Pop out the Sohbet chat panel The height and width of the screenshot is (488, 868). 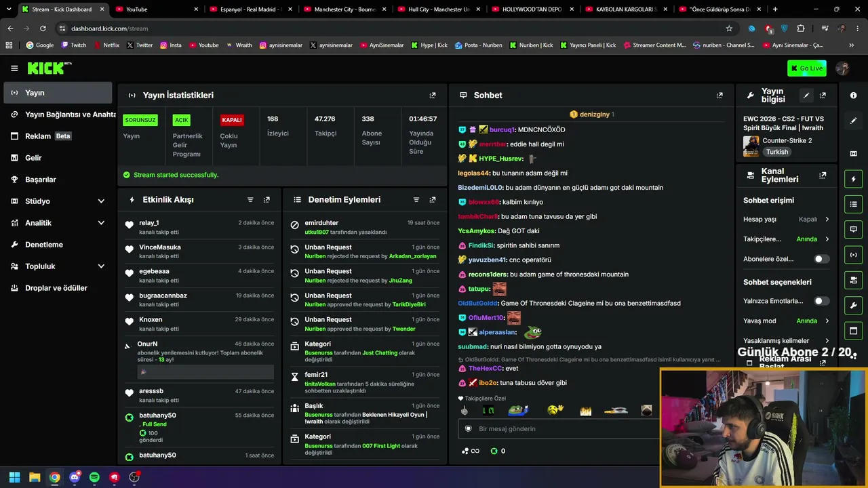pyautogui.click(x=719, y=96)
